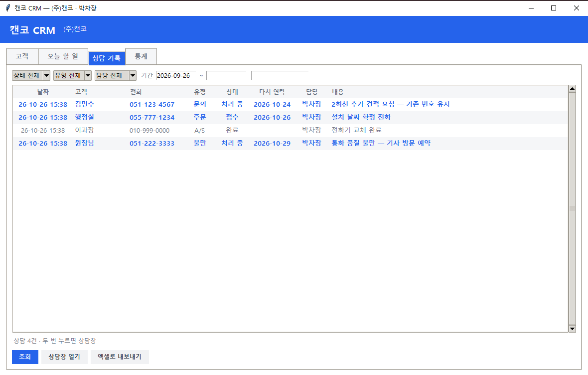Open the 담당 전체 dropdown
This screenshot has width=588, height=375.
coord(116,75)
